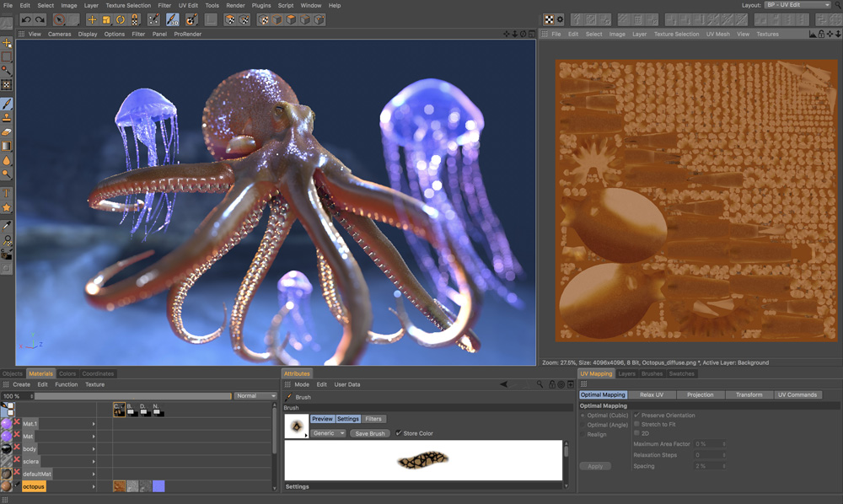Expand the defaultMat material row arrow
The image size is (843, 504).
coord(94,474)
